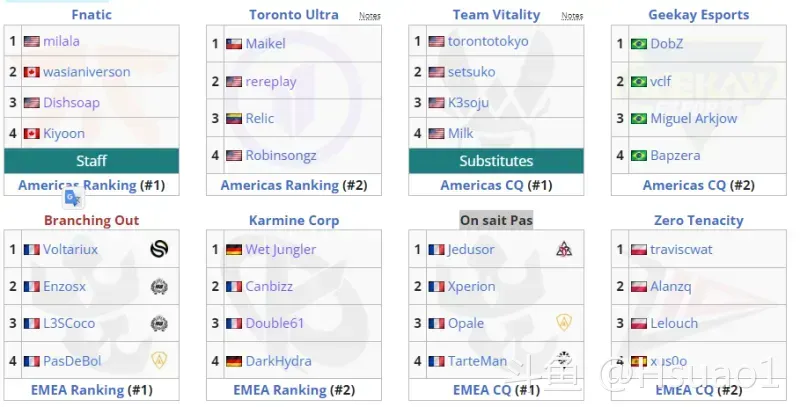This screenshot has height=407, width=800.
Task: Click the translate icon below Fnatic's Staff bar
Action: point(72,197)
